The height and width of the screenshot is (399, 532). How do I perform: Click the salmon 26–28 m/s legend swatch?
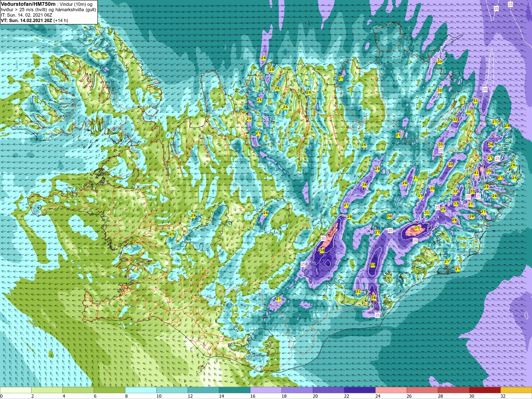point(422,390)
